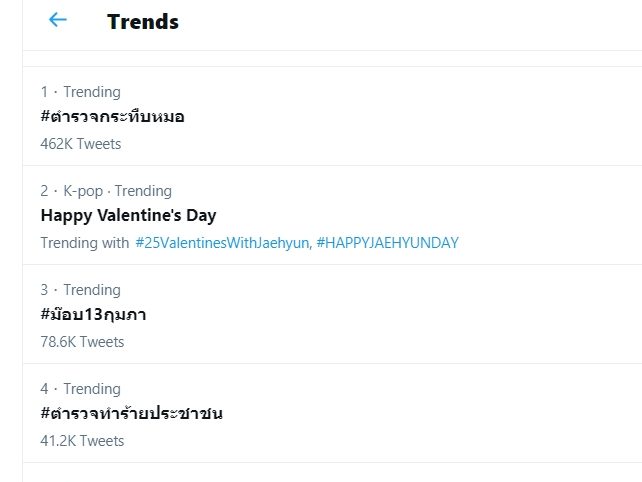Click the '4 · Trending' rank label
Screen dimensions: 642x482
pos(81,389)
